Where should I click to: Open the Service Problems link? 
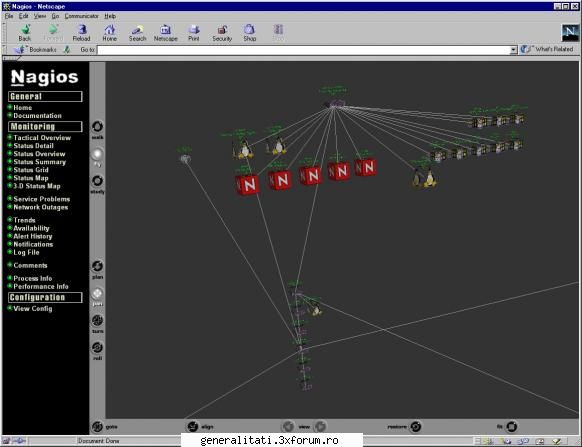[x=42, y=199]
